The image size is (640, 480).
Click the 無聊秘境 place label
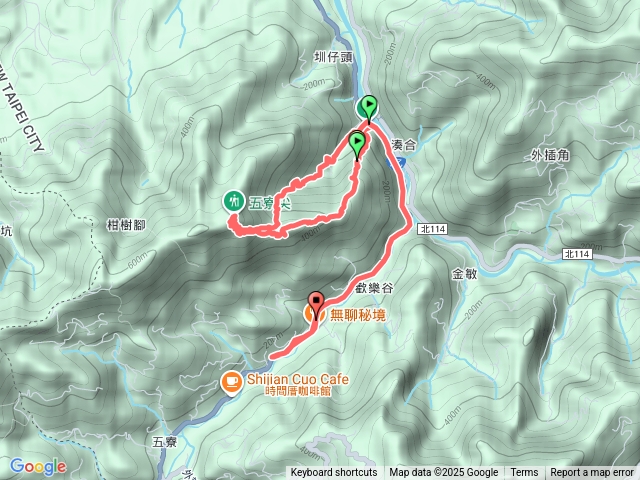click(358, 315)
